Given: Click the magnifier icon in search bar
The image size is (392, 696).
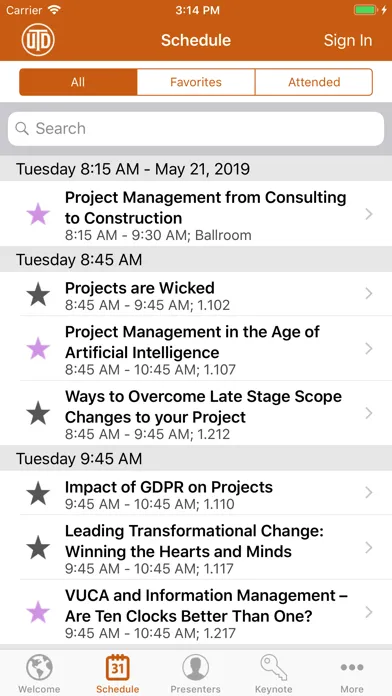Looking at the screenshot, I should click(x=22, y=128).
